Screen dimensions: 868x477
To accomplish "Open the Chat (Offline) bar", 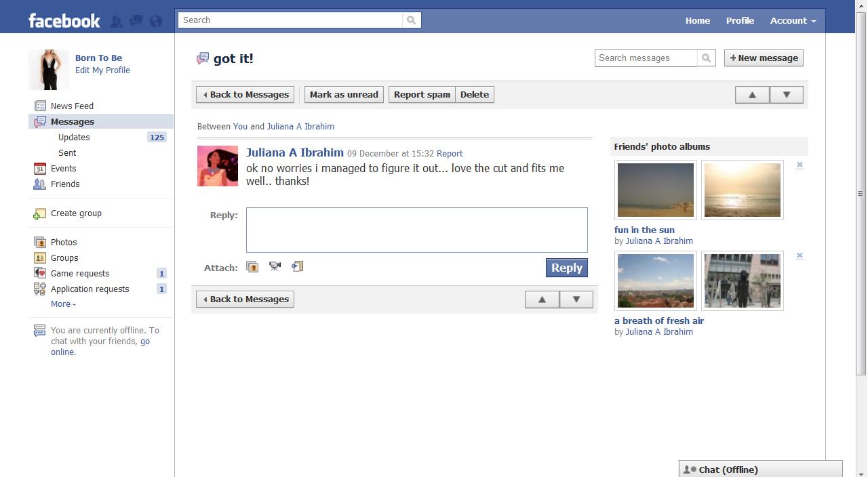I will coord(760,470).
